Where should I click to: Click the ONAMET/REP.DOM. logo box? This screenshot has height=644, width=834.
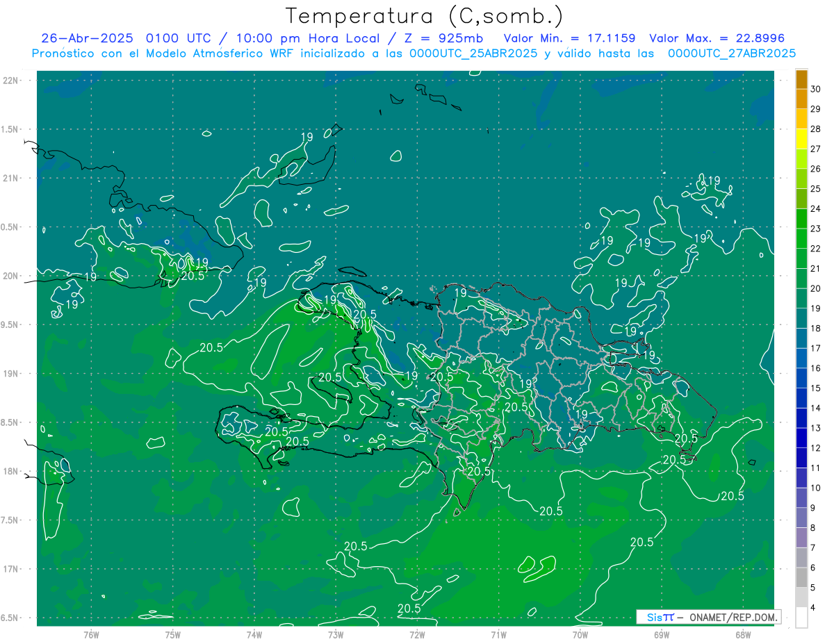tap(708, 617)
